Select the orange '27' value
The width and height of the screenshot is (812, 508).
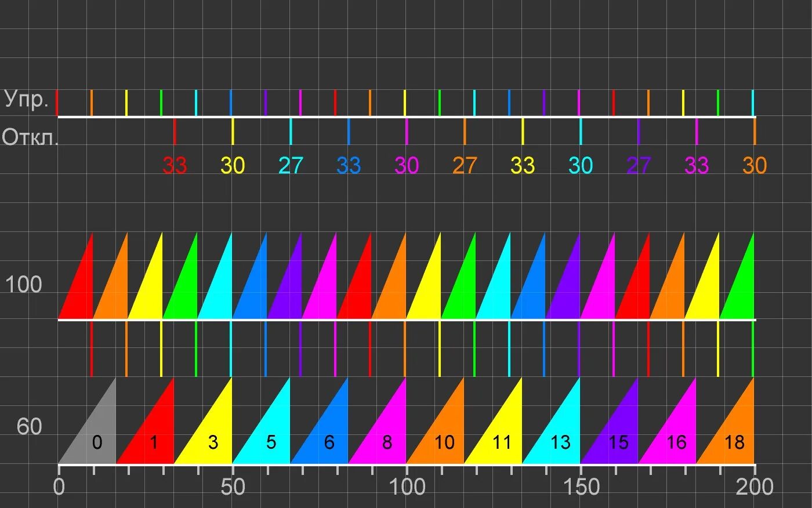(465, 166)
